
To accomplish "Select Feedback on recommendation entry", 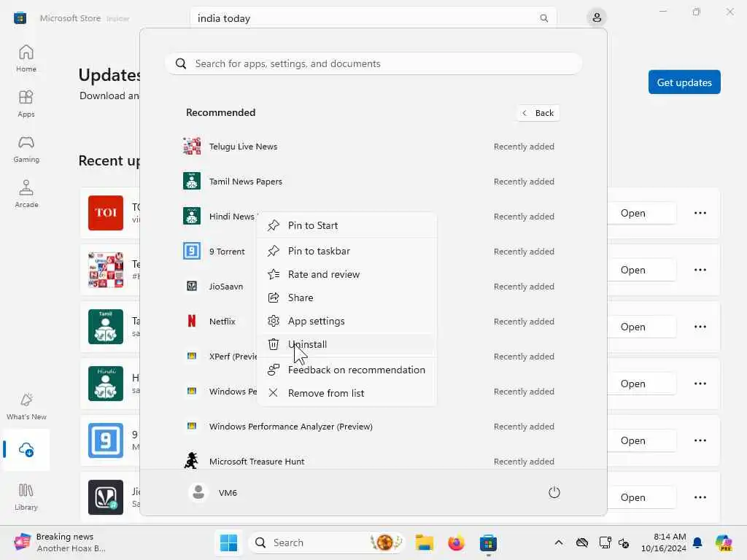I will coord(347,370).
